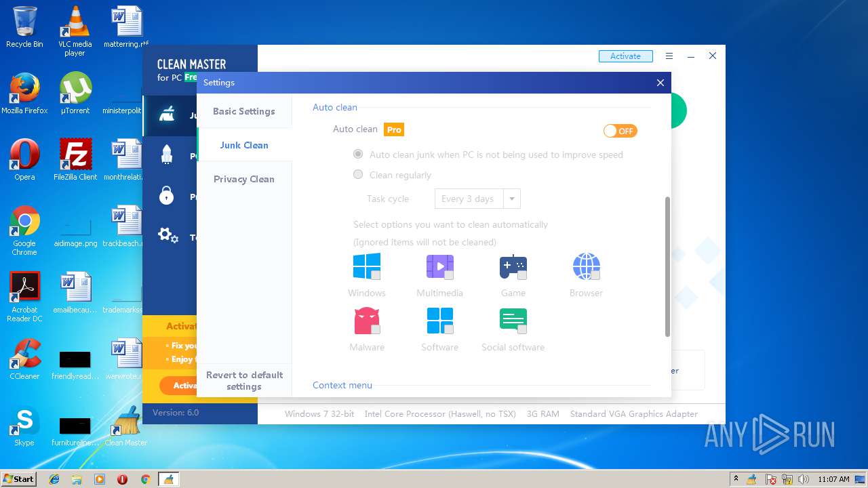This screenshot has width=868, height=488.
Task: Switch to Basic Settings tab
Action: [244, 111]
